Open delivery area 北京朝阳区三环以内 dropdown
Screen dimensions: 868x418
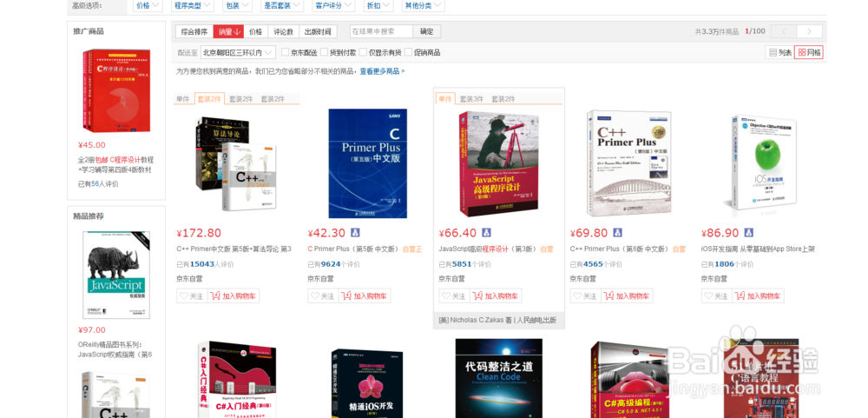click(x=238, y=53)
